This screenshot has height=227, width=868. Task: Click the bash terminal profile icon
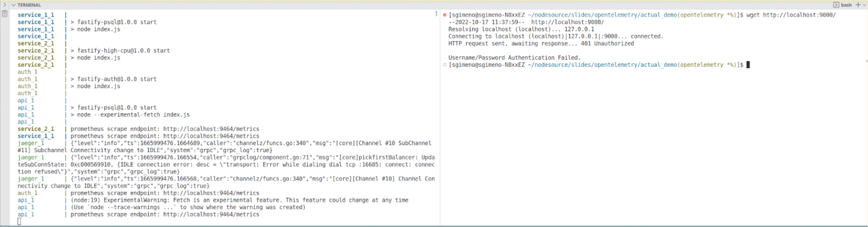coord(836,5)
